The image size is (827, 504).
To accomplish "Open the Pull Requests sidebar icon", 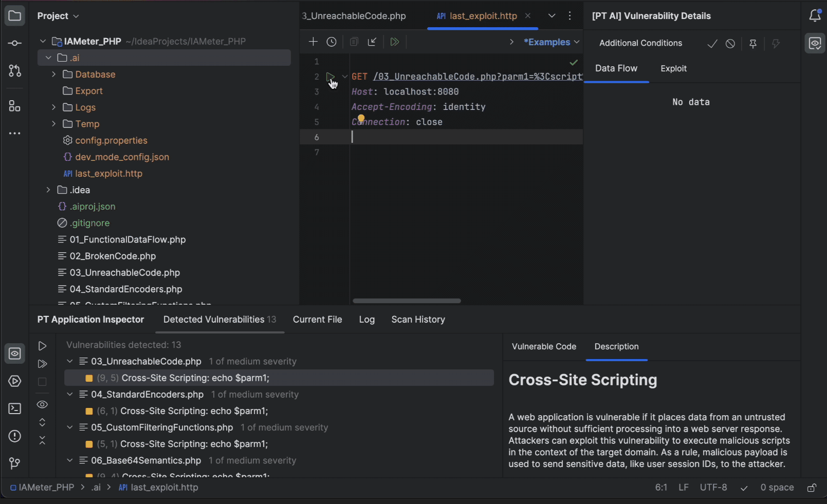I will click(15, 71).
